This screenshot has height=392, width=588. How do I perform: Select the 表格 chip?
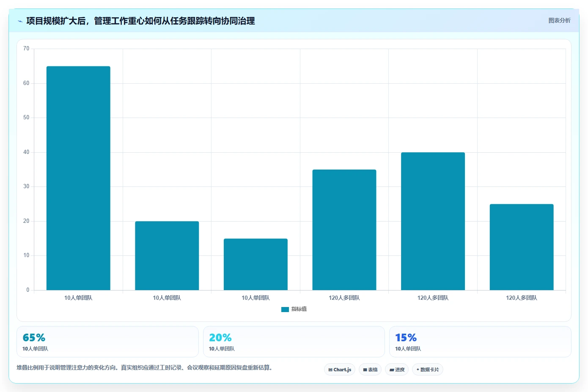pos(370,370)
